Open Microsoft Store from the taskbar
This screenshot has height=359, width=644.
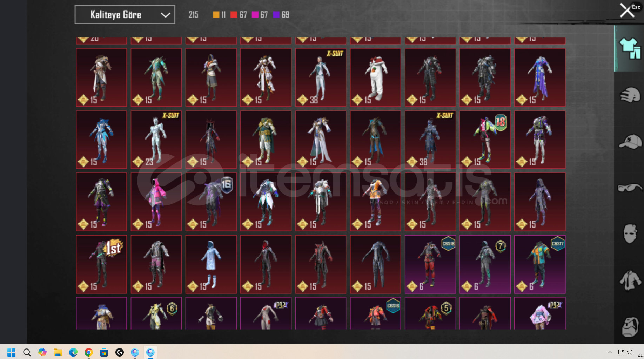104,352
